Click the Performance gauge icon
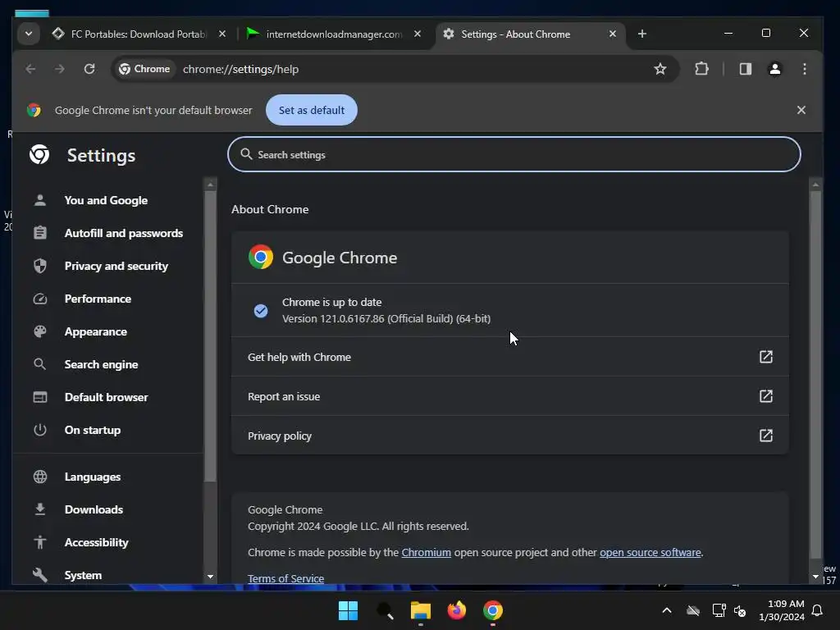Screen dimensions: 840x630 point(40,299)
